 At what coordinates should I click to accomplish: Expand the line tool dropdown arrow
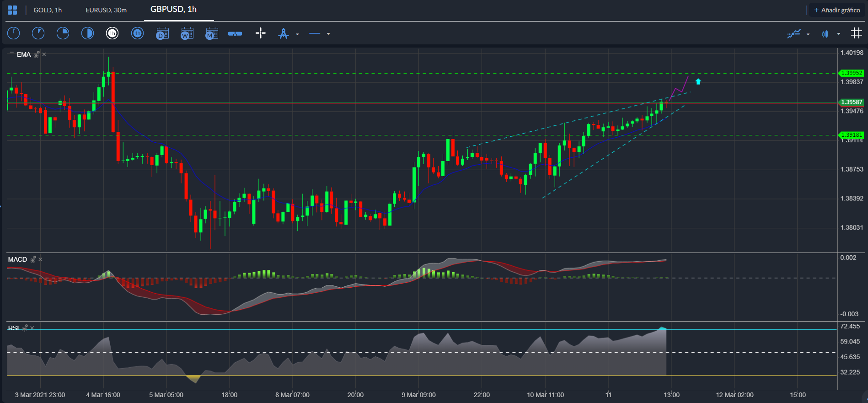coord(328,34)
